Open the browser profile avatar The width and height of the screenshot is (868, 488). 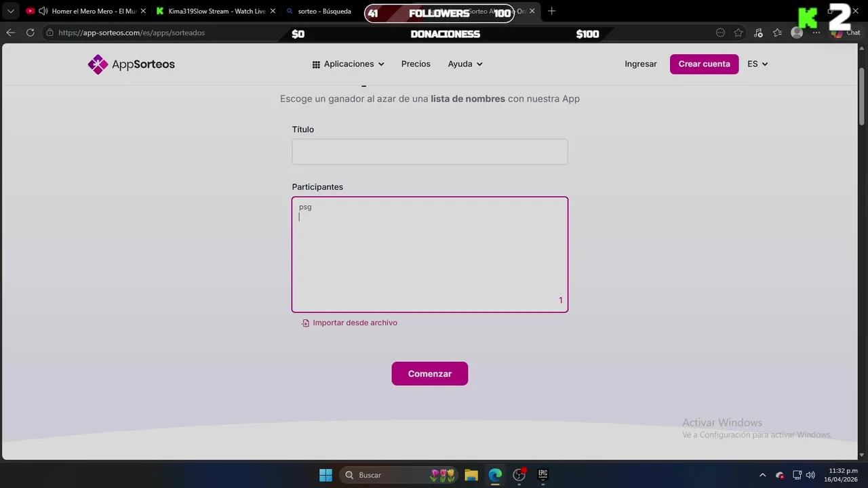797,33
